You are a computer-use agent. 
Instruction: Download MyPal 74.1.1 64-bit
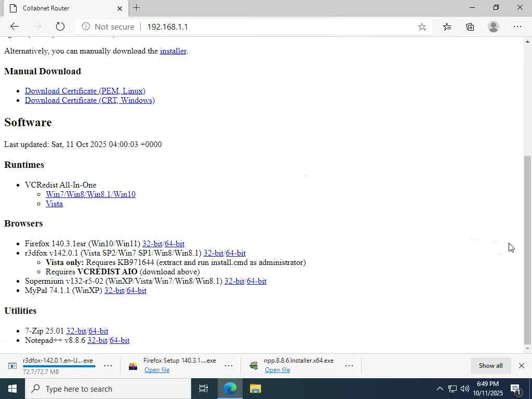click(137, 291)
